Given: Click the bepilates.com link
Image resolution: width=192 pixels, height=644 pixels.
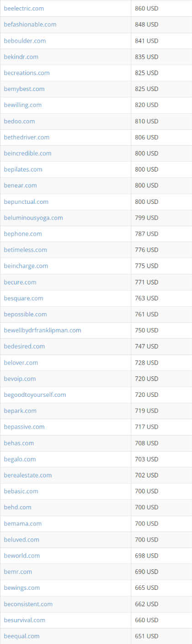Looking at the screenshot, I should click(x=23, y=169).
